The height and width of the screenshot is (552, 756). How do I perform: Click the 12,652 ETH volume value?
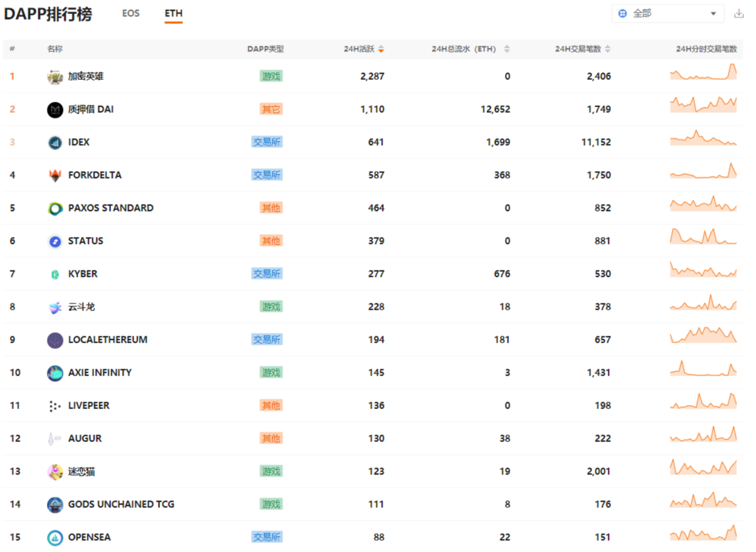[495, 109]
